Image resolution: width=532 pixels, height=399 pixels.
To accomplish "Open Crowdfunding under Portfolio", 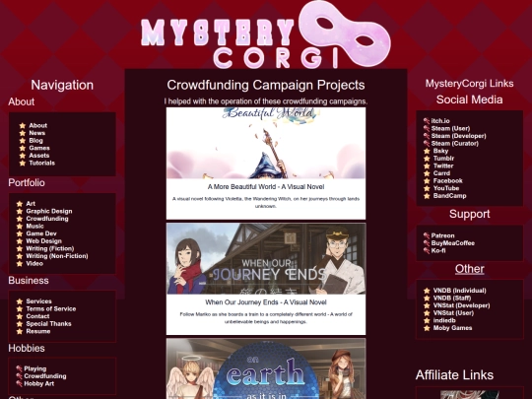I will (47, 219).
